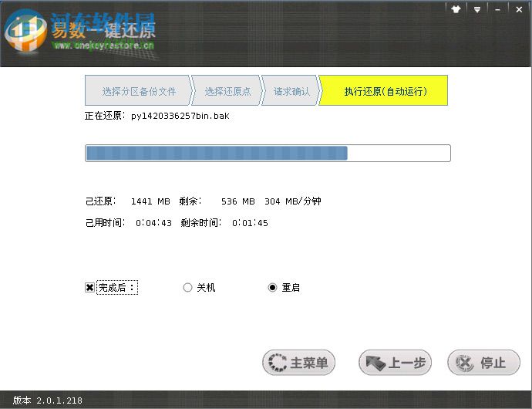Click the application logo

(25, 31)
